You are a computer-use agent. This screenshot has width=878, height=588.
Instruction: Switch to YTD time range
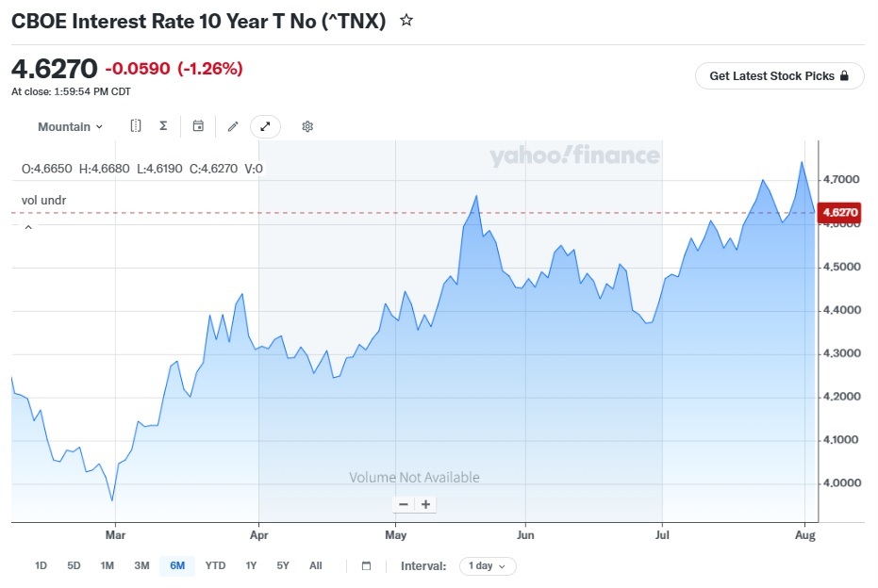coord(215,565)
